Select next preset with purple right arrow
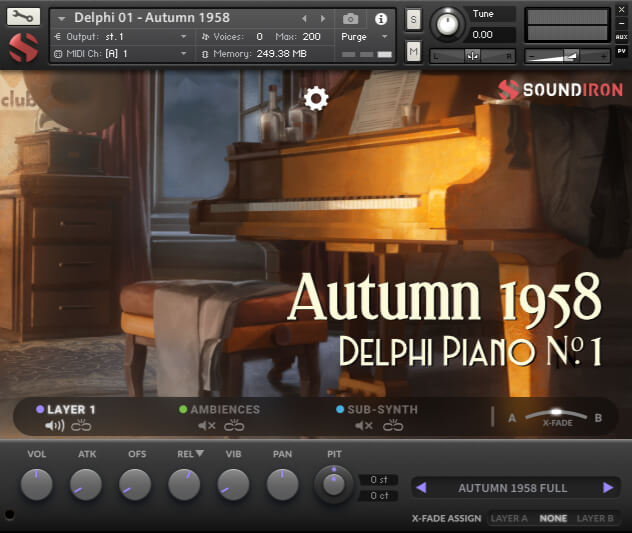The image size is (632, 533). [608, 488]
